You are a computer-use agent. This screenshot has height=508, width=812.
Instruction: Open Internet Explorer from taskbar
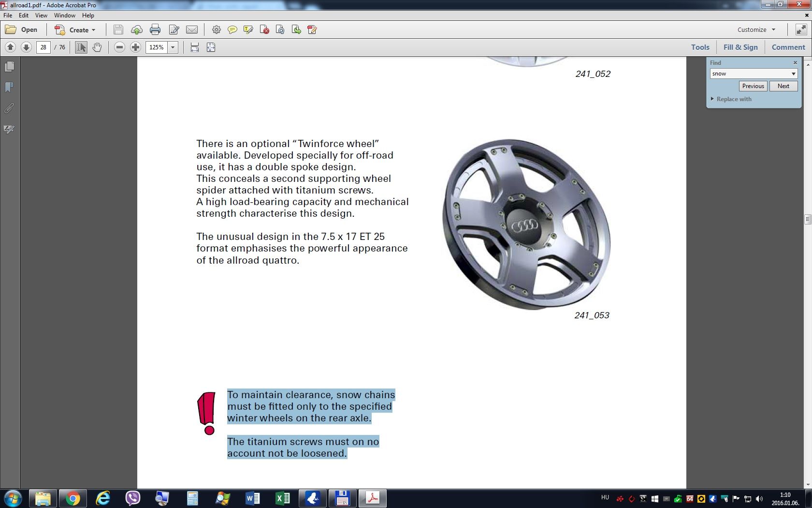tap(103, 498)
